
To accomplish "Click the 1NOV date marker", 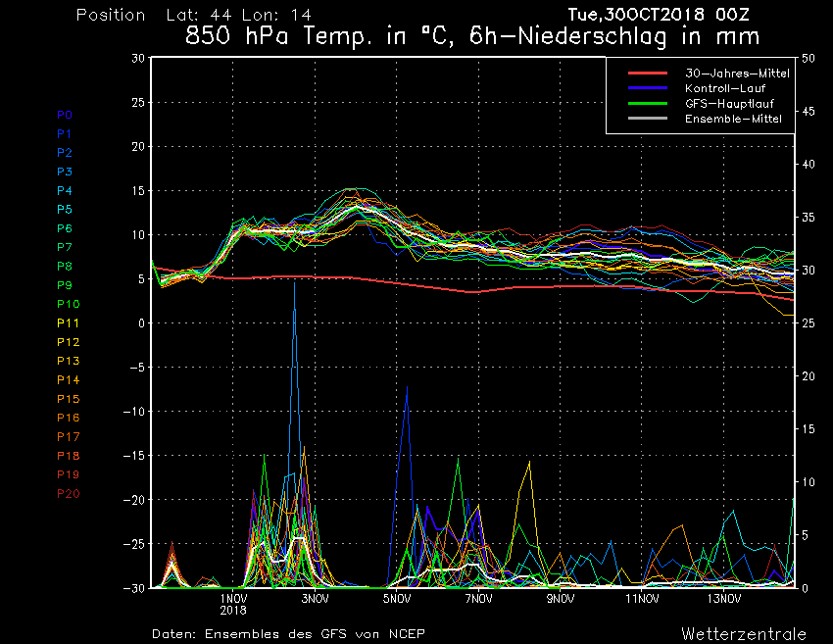I will [233, 598].
